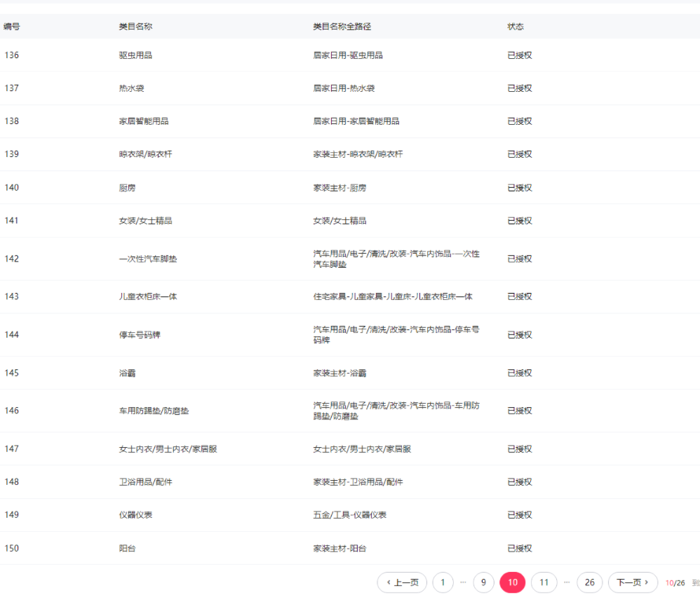
Task: Select row 136 驱虫用品 category name
Action: (135, 55)
